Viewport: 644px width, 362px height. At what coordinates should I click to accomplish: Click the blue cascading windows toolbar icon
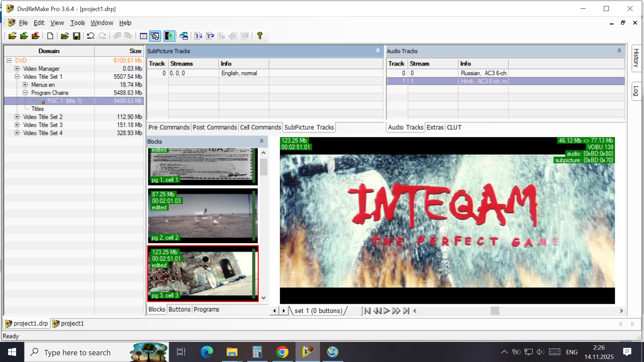(183, 36)
